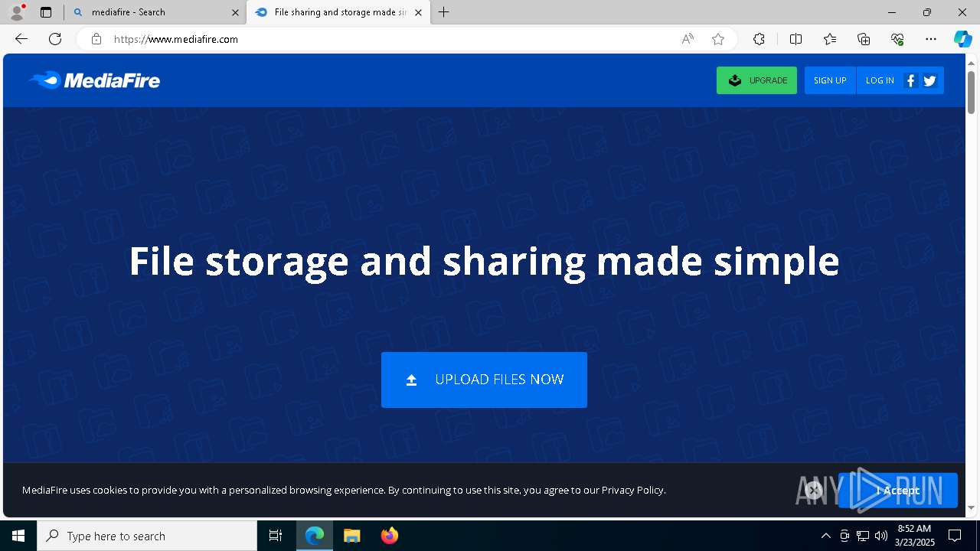
Task: Click the MediaFire logo
Action: click(x=94, y=80)
